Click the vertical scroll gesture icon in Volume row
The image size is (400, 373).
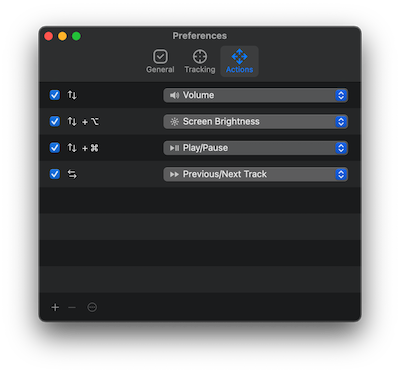point(72,95)
